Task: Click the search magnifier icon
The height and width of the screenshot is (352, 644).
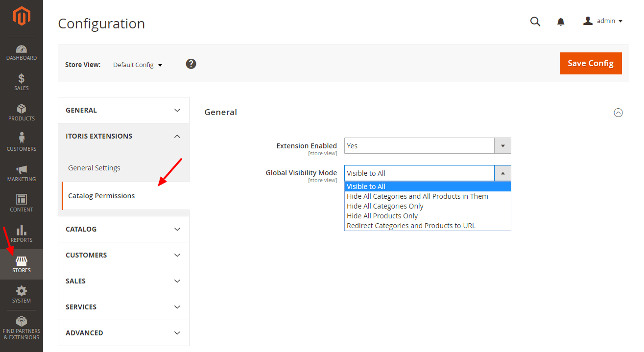Action: 535,22
